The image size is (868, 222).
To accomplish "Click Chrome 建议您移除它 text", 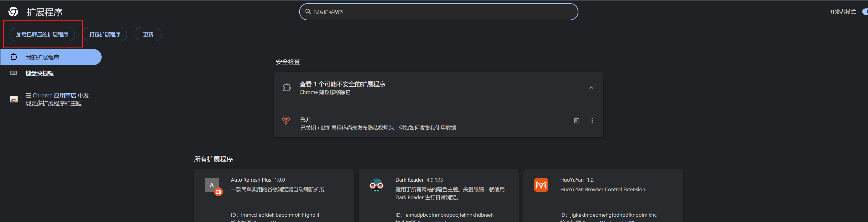I will tap(325, 92).
